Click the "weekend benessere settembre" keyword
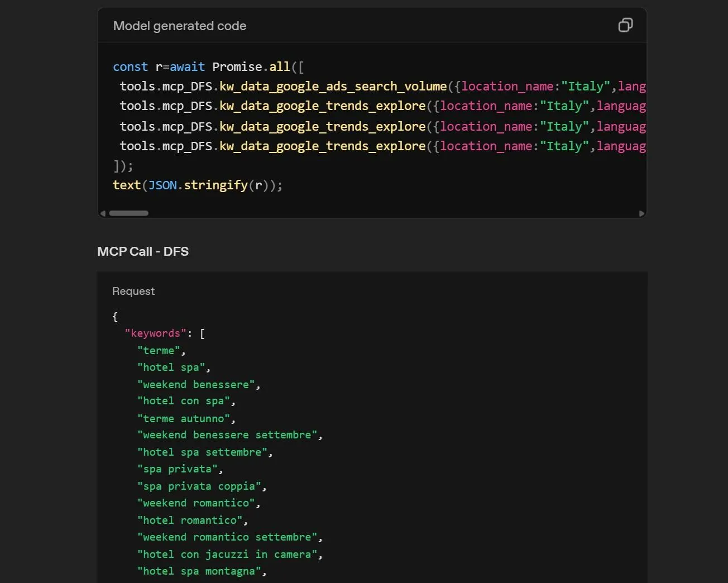The image size is (728, 583). [x=227, y=435]
